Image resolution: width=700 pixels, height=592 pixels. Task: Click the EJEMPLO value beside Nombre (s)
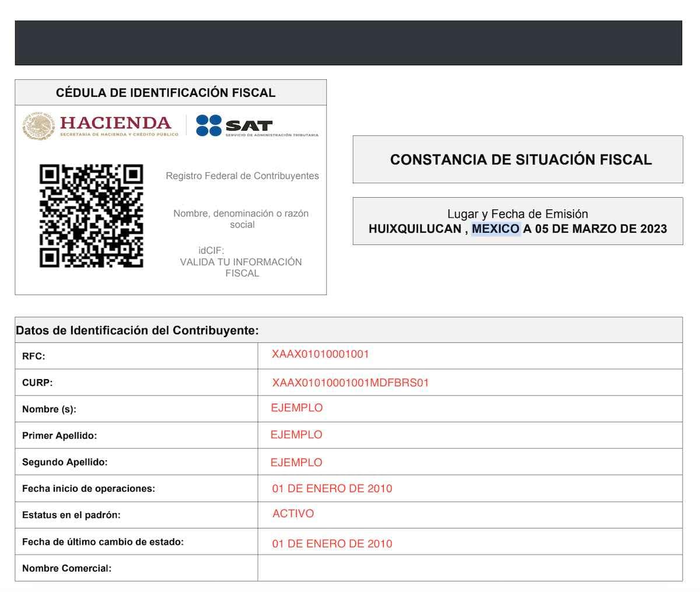296,408
